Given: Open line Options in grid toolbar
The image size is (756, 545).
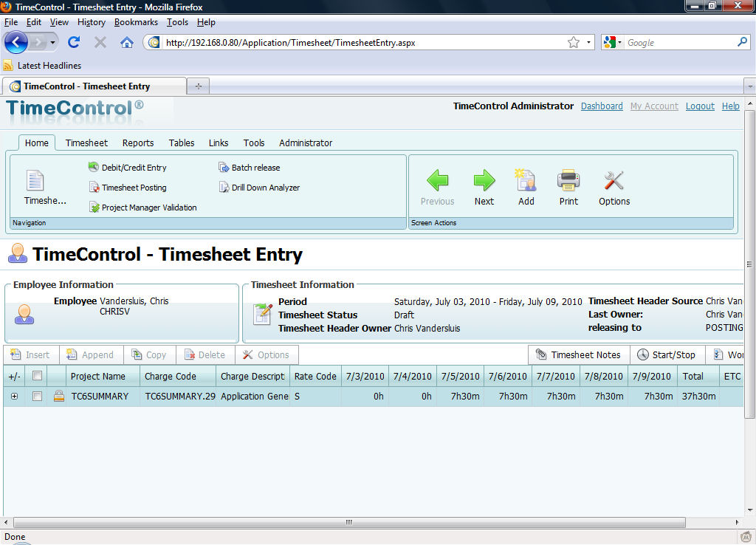Looking at the screenshot, I should click(267, 355).
